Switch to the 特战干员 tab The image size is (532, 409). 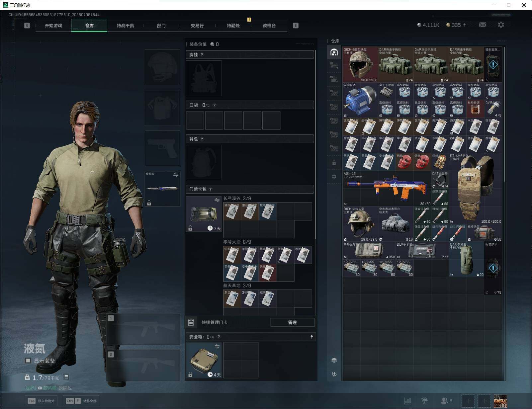click(x=125, y=26)
